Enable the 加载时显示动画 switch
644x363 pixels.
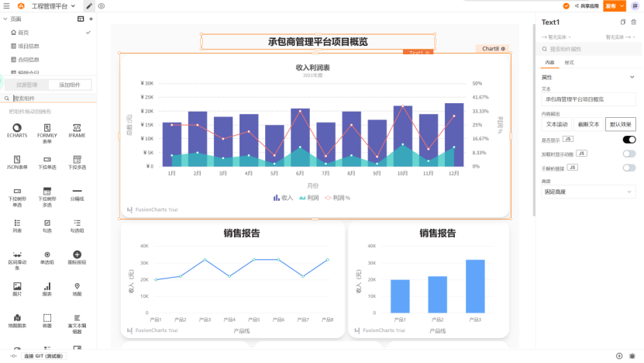tap(629, 154)
